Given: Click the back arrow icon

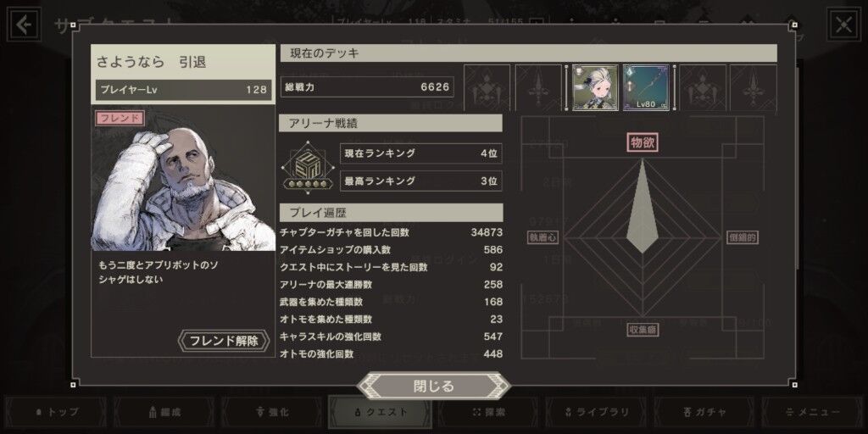Looking at the screenshot, I should (x=24, y=25).
